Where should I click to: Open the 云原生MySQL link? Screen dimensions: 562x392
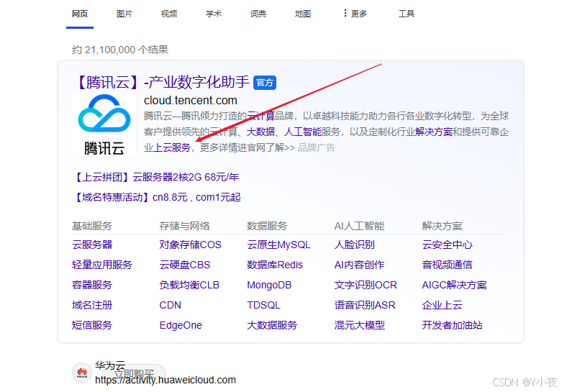pyautogui.click(x=278, y=245)
